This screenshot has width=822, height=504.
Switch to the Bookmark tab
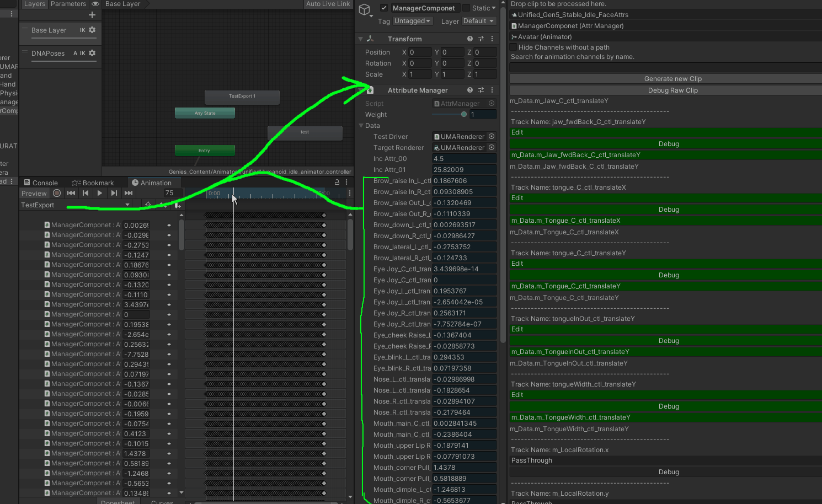(93, 183)
